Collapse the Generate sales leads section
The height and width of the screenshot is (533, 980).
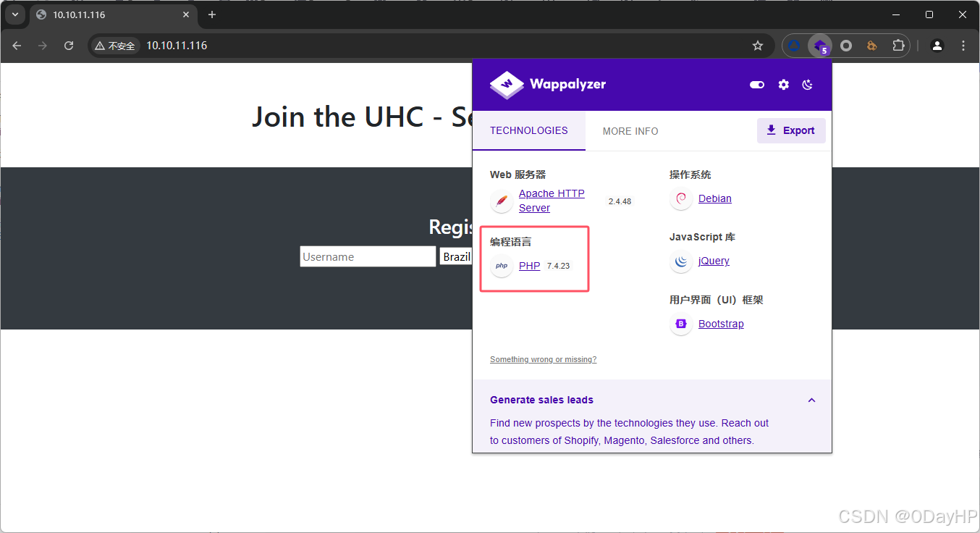click(811, 400)
